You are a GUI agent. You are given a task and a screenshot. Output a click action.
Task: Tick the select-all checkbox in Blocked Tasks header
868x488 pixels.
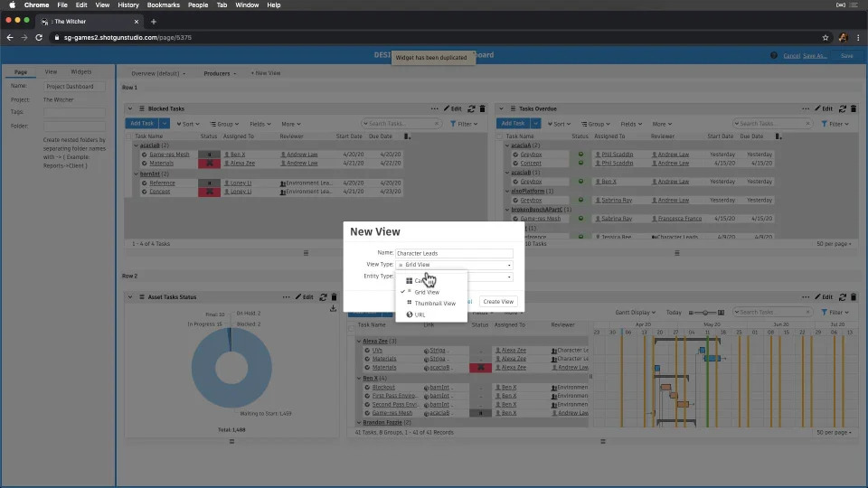(x=129, y=136)
